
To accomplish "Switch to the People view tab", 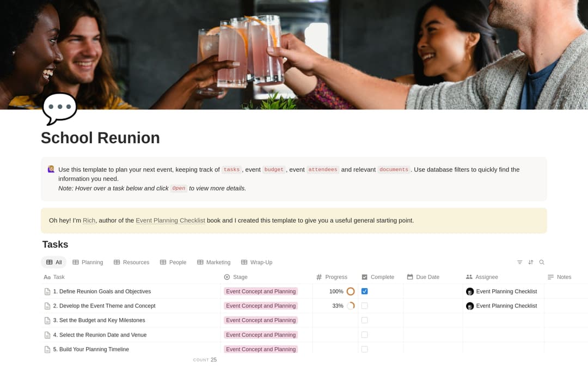I will (173, 262).
